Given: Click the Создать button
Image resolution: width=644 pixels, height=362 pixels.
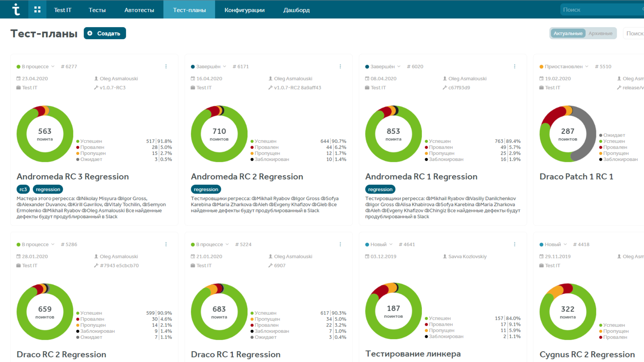Looking at the screenshot, I should tap(105, 33).
